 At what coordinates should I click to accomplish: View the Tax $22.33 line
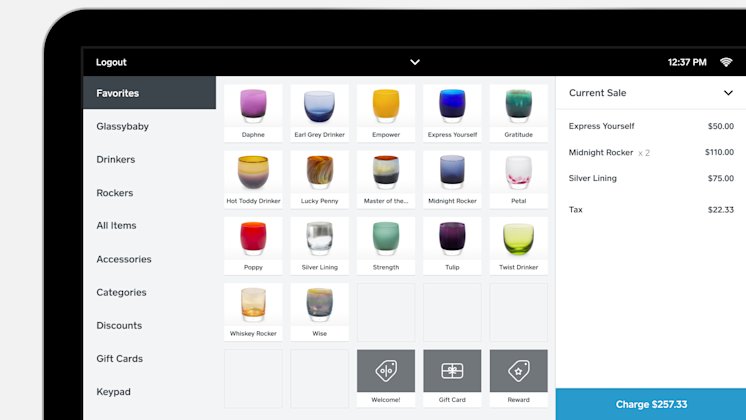click(x=651, y=209)
